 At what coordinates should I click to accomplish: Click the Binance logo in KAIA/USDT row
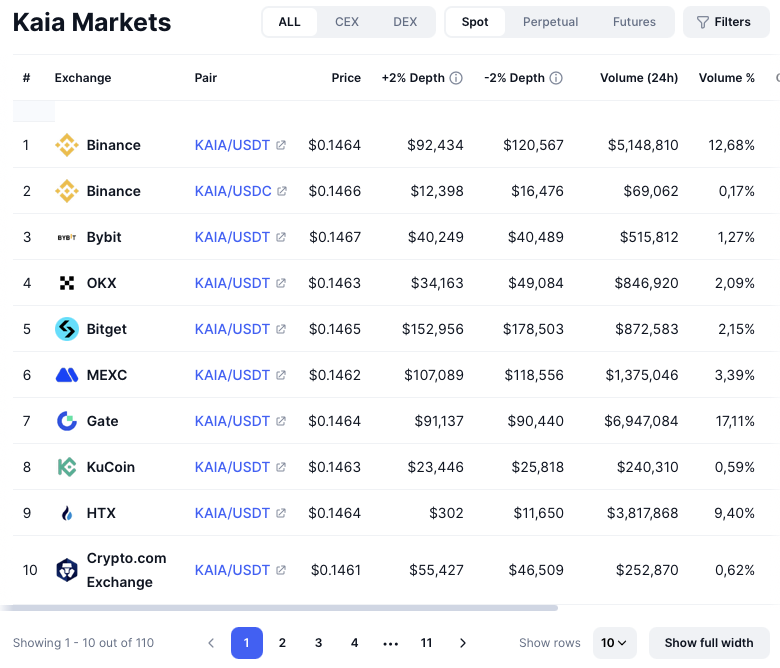[67, 145]
